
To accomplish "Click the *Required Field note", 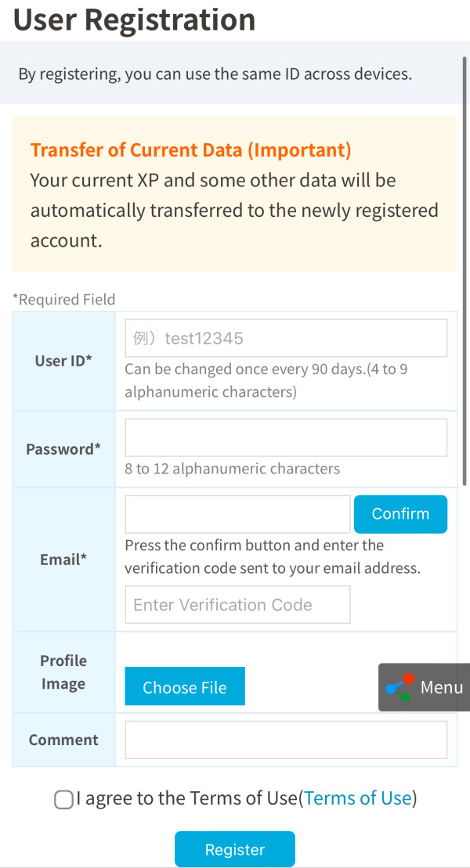I will [x=63, y=300].
